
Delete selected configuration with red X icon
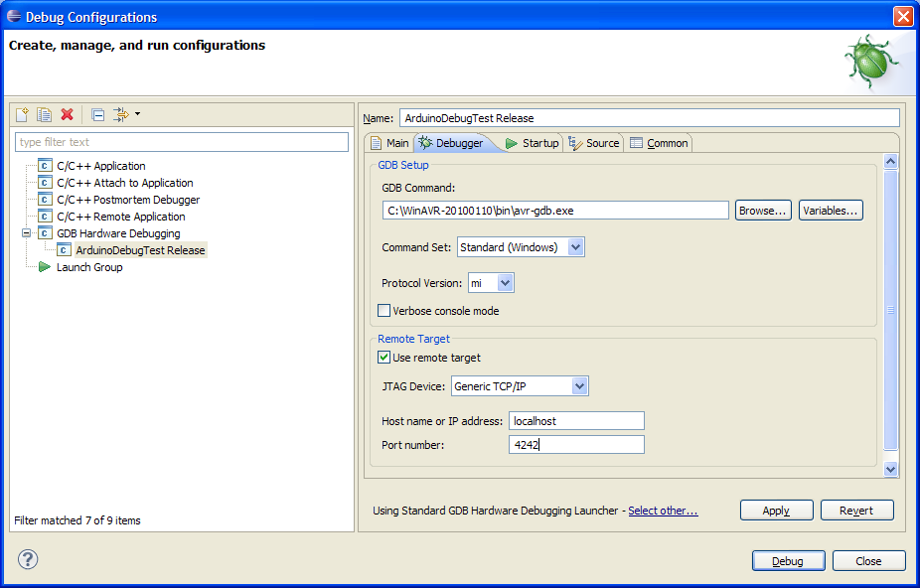pos(68,114)
